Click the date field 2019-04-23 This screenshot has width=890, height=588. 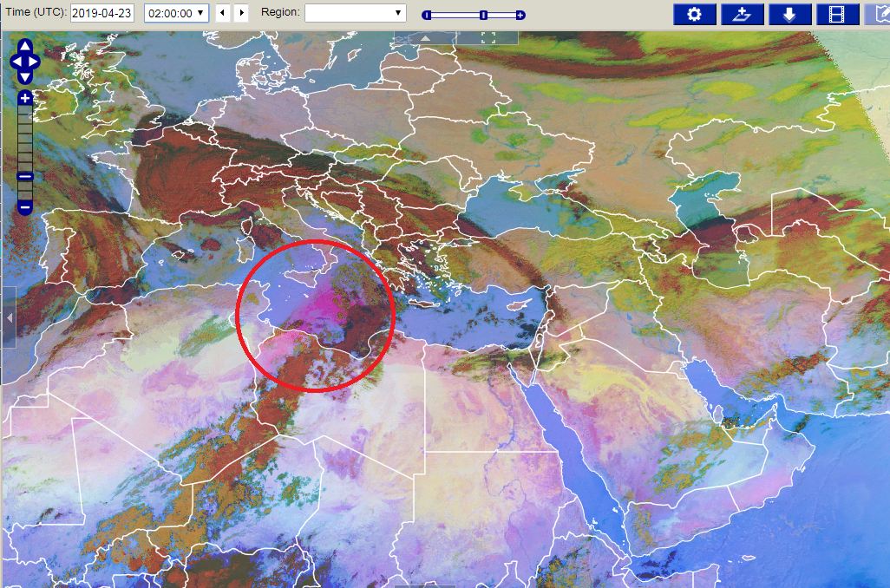coord(102,13)
